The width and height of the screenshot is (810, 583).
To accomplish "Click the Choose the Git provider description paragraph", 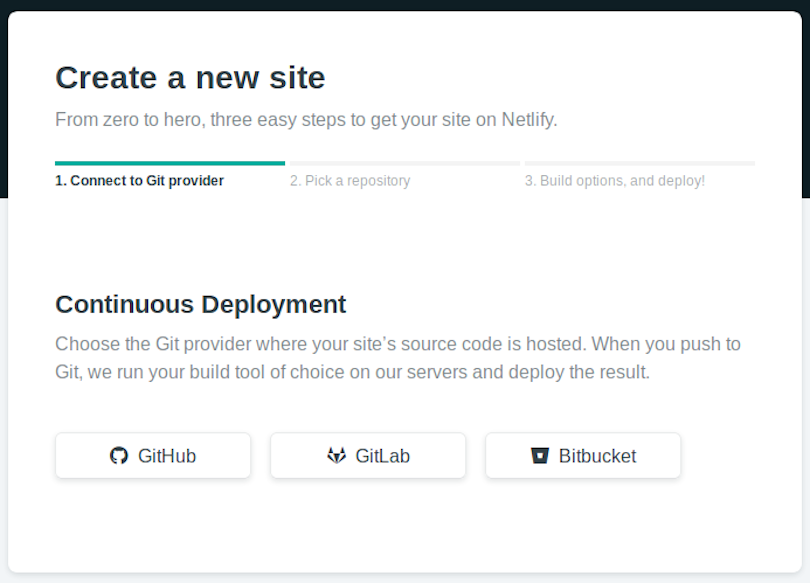I will coord(398,358).
